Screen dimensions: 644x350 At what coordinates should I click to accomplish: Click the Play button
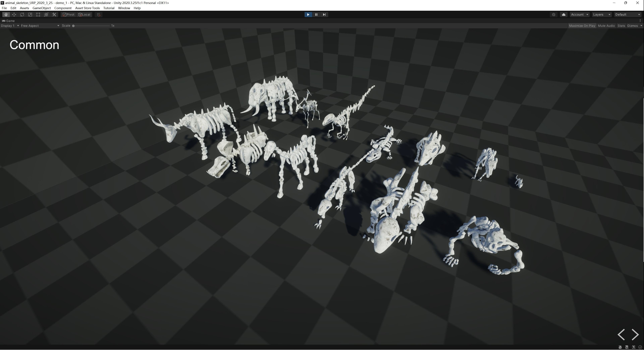pyautogui.click(x=308, y=15)
